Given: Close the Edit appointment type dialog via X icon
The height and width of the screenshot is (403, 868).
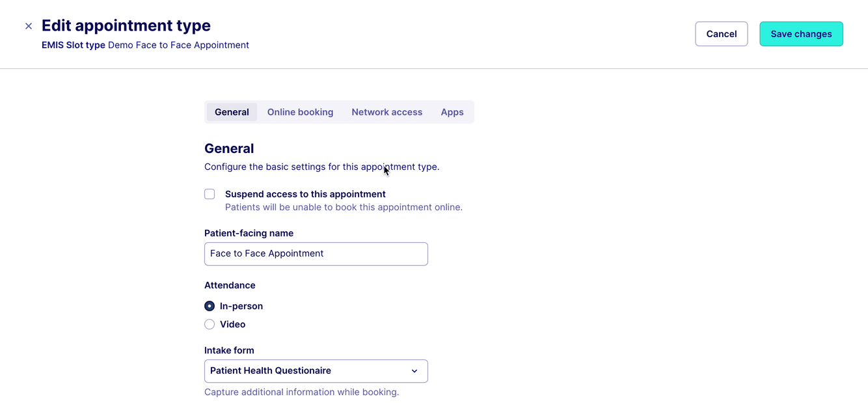Looking at the screenshot, I should click(29, 26).
